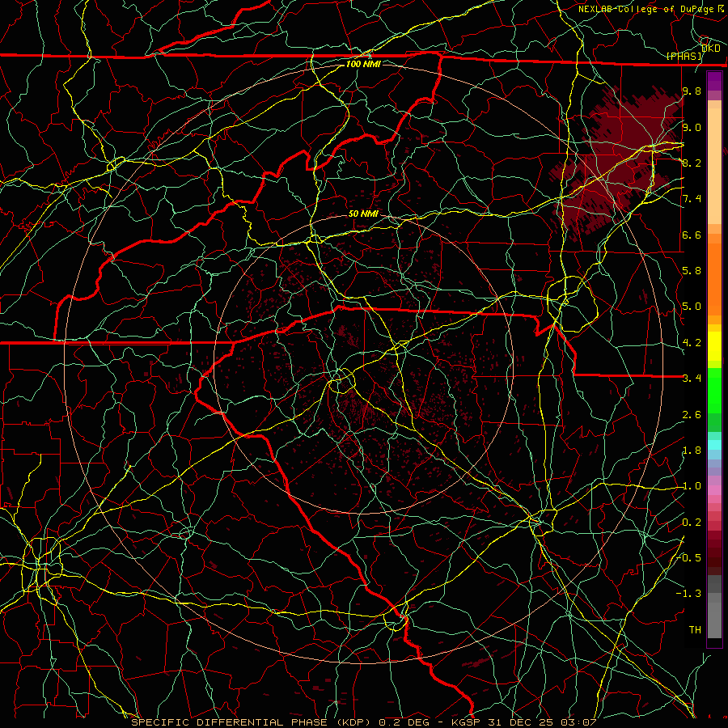Viewport: 728px width, 728px height.
Task: Click the '9.8' legend value
Action: click(692, 91)
